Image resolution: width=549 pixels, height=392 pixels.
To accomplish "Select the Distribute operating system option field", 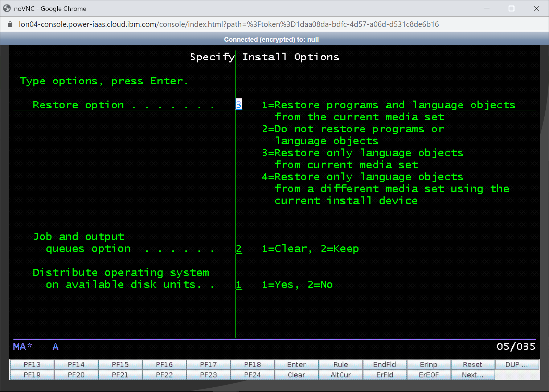I will (239, 285).
